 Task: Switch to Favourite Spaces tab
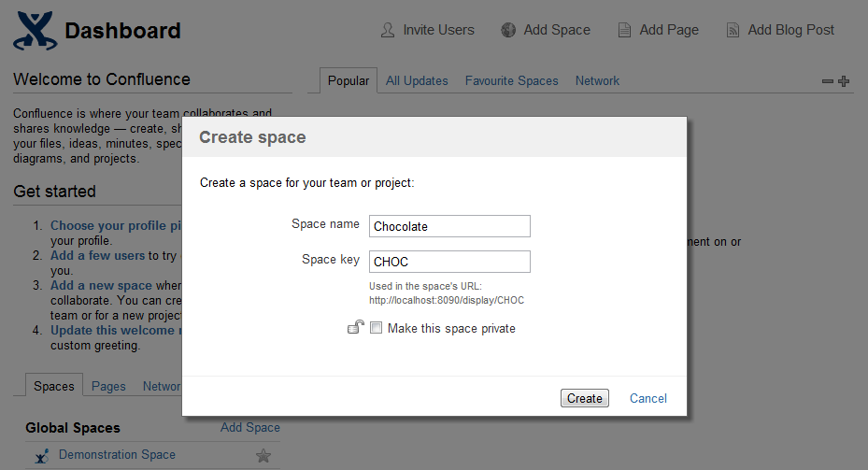click(511, 80)
